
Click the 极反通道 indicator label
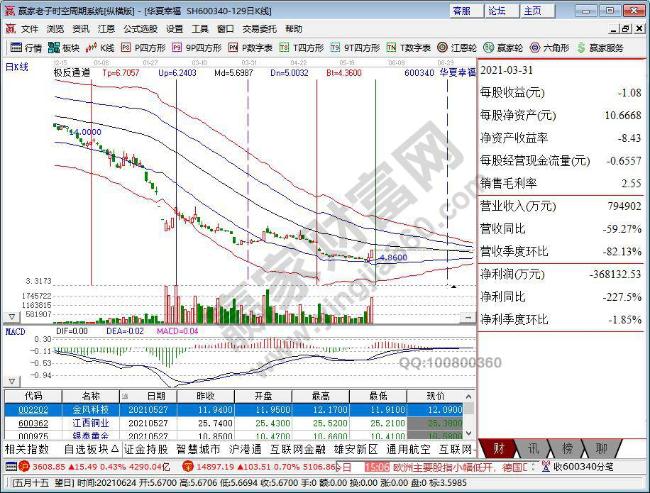(x=72, y=73)
